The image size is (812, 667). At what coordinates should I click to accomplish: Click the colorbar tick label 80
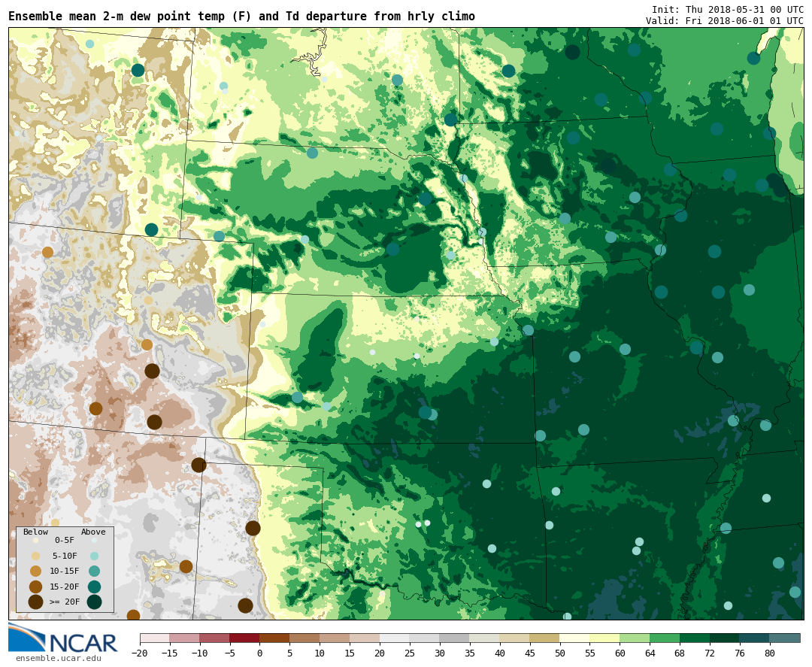pyautogui.click(x=770, y=653)
